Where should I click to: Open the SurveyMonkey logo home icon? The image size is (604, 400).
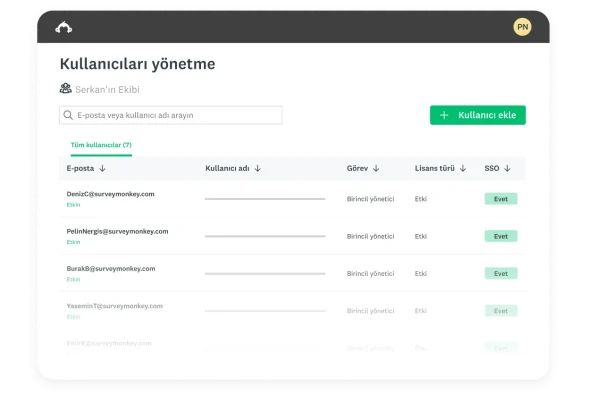(64, 27)
